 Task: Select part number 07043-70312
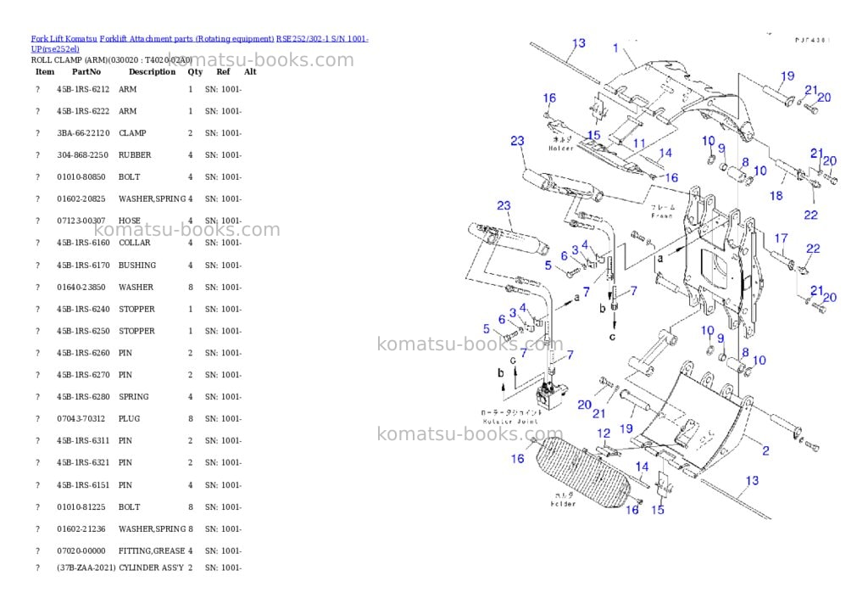[x=81, y=419]
